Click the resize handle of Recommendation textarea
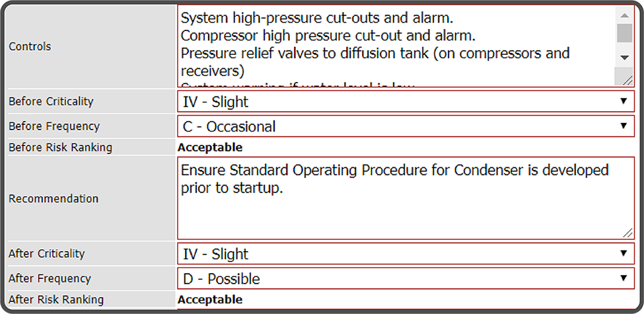 (x=626, y=231)
